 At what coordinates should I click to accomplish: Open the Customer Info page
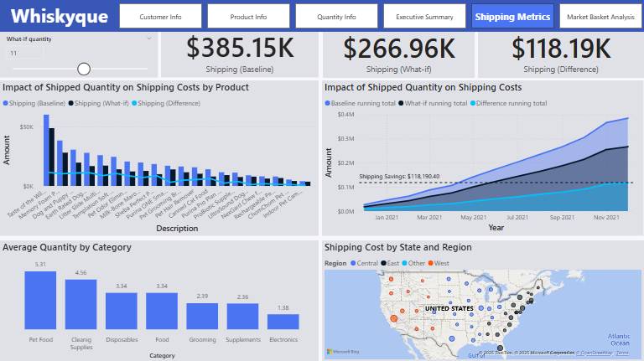(160, 17)
